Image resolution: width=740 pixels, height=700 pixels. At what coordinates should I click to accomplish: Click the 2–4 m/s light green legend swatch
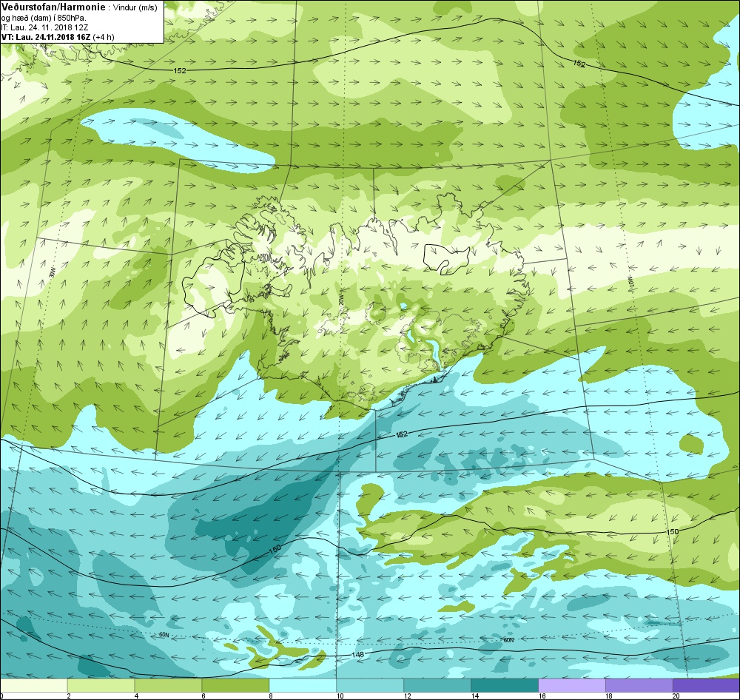click(x=101, y=685)
